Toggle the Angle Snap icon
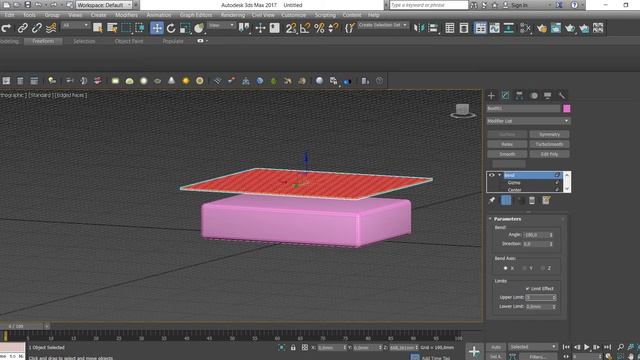Image resolution: width=640 pixels, height=360 pixels. pyautogui.click(x=305, y=28)
